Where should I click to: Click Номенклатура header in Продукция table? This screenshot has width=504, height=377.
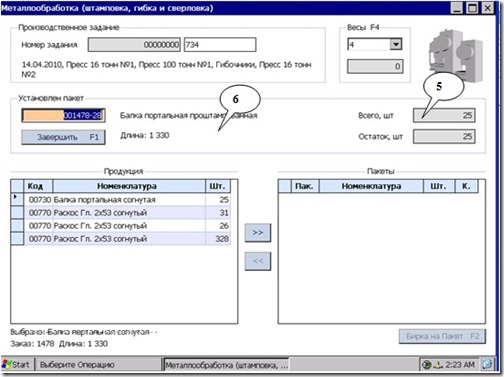(129, 186)
